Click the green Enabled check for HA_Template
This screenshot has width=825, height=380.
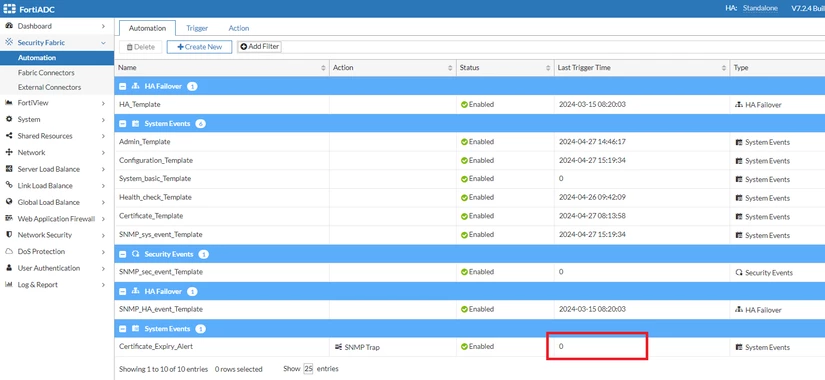464,105
